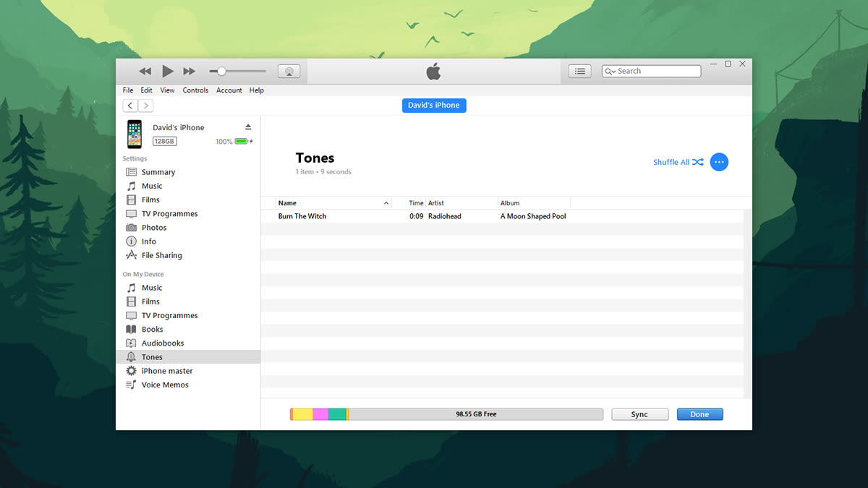Click Shuffle All to play tones

pyautogui.click(x=673, y=162)
